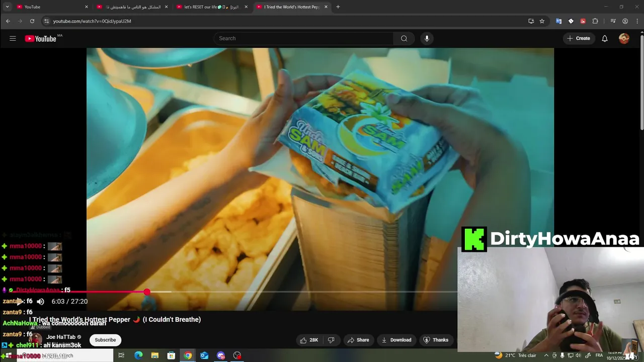Open Outlook from taskbar
The image size is (644, 362).
204,355
